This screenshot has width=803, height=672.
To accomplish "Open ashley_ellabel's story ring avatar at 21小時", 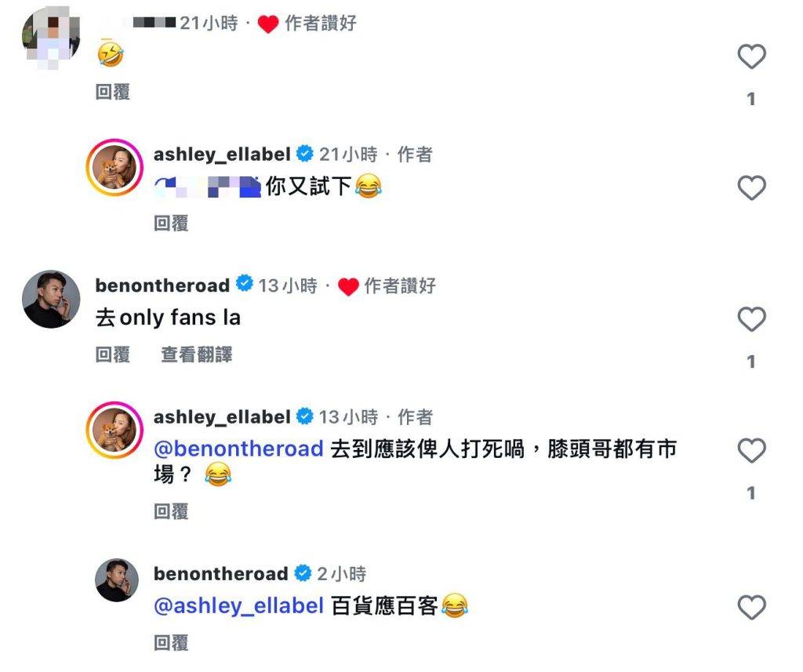I will click(x=114, y=168).
